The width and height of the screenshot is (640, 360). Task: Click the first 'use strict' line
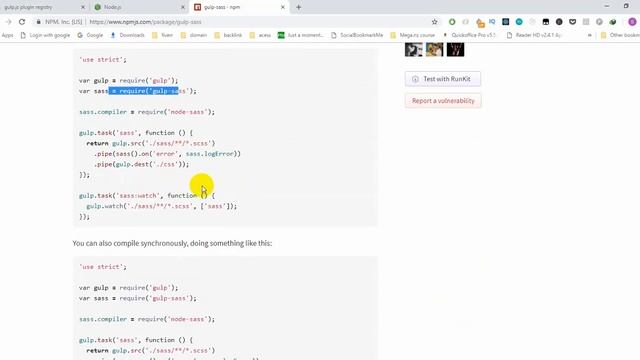click(103, 60)
